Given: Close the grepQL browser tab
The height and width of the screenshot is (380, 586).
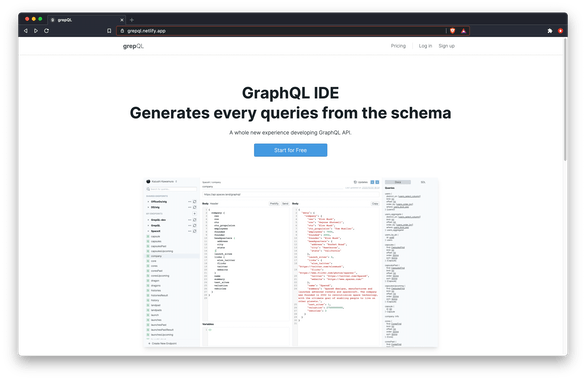Looking at the screenshot, I should pyautogui.click(x=122, y=20).
